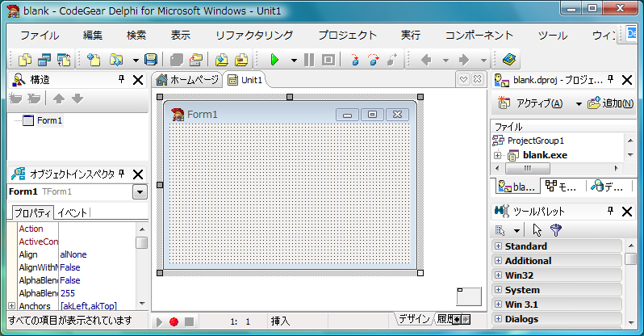Select Form1 in the Structure tree
Screen dimensions: 644x336
coord(50,120)
